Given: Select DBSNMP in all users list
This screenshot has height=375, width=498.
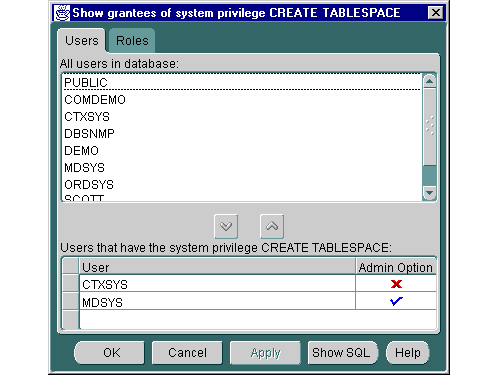Looking at the screenshot, I should (x=242, y=134).
